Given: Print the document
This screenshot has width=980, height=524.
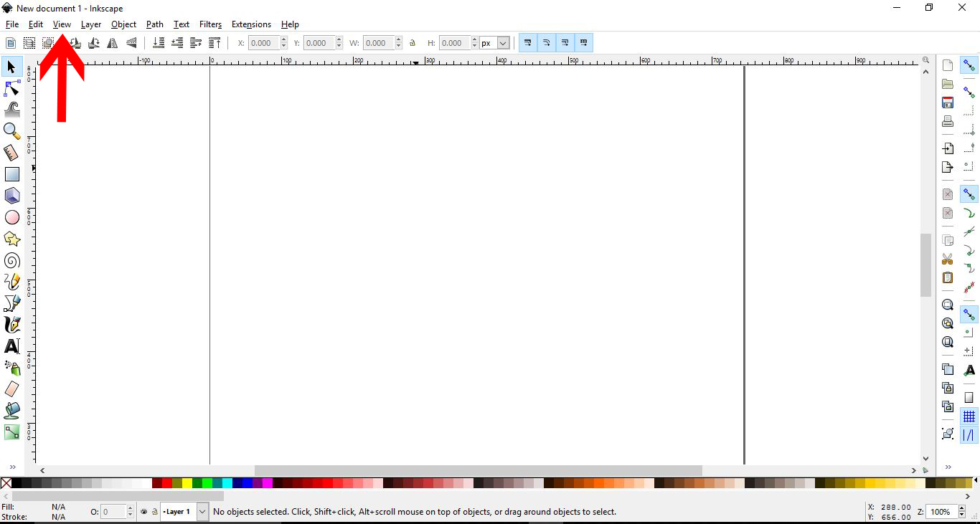Looking at the screenshot, I should click(x=947, y=121).
